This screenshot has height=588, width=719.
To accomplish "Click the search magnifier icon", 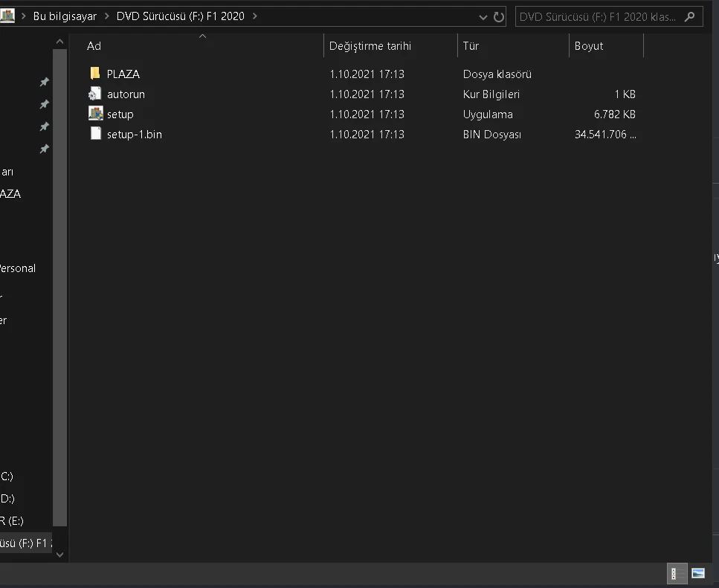I will 691,16.
